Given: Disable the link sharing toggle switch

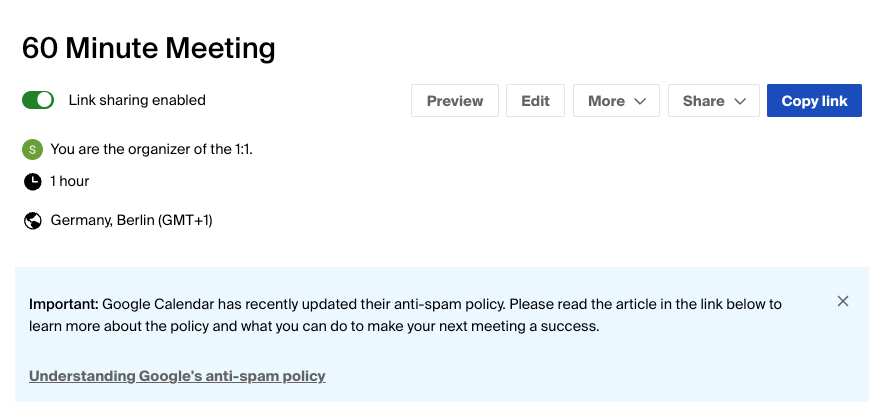Looking at the screenshot, I should click(x=38, y=100).
